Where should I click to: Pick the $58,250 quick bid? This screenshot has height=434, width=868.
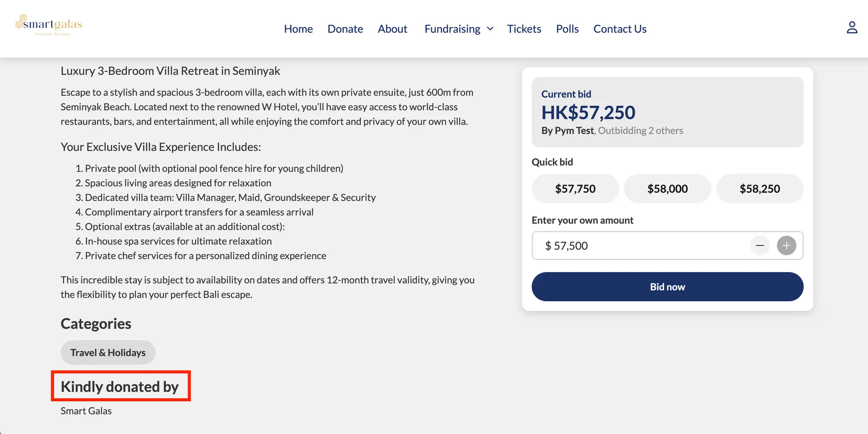(759, 189)
